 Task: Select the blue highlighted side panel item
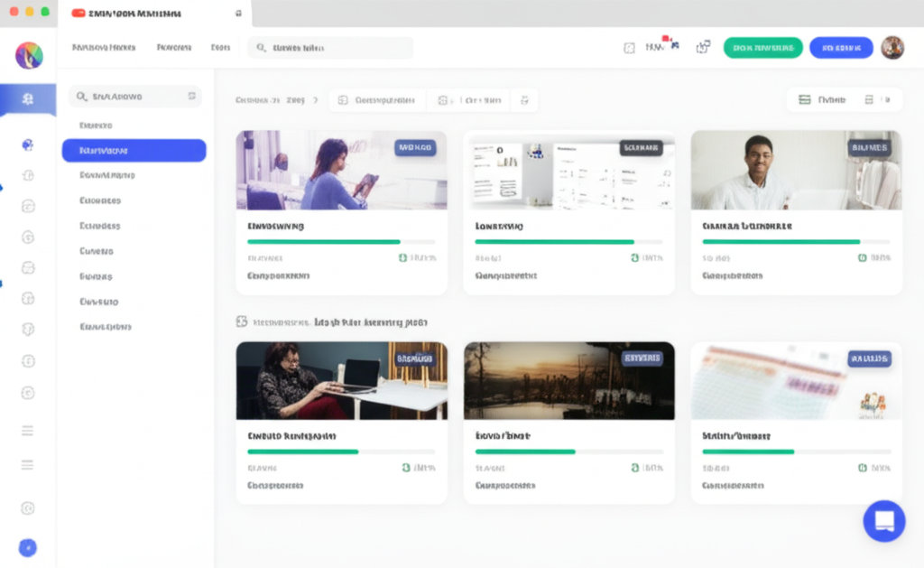(x=134, y=151)
